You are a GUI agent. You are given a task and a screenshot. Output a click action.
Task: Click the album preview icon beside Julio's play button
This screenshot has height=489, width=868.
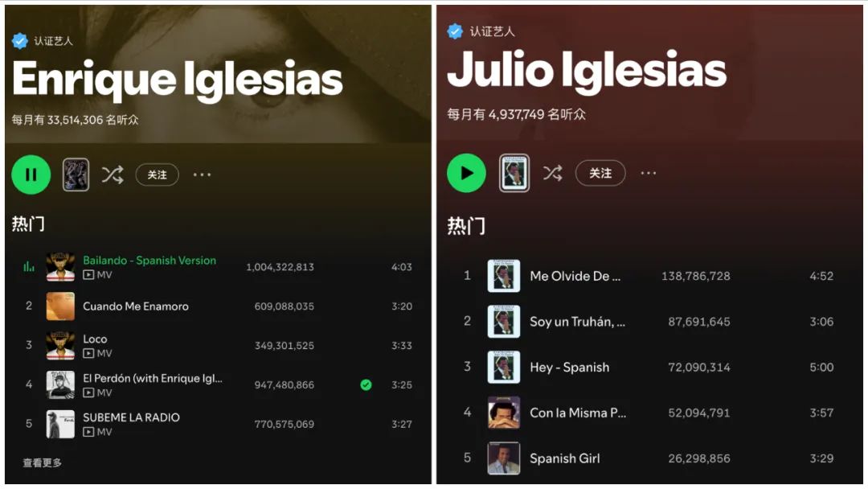tap(514, 174)
